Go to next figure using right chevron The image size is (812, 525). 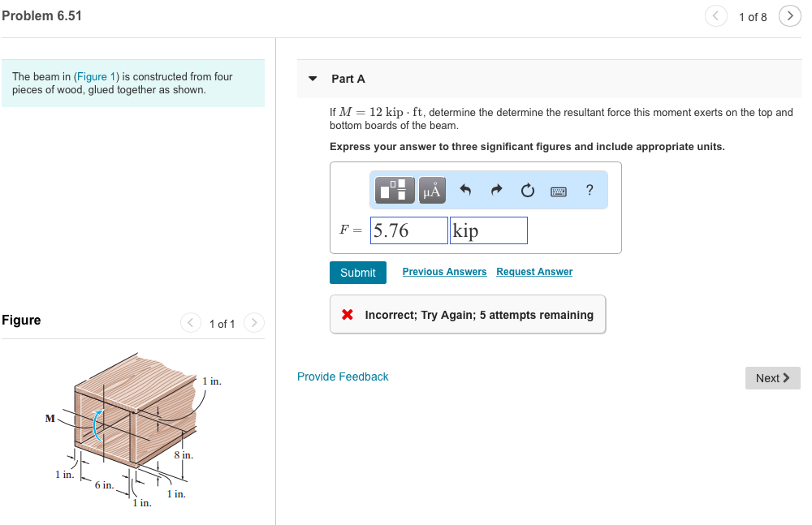253,322
